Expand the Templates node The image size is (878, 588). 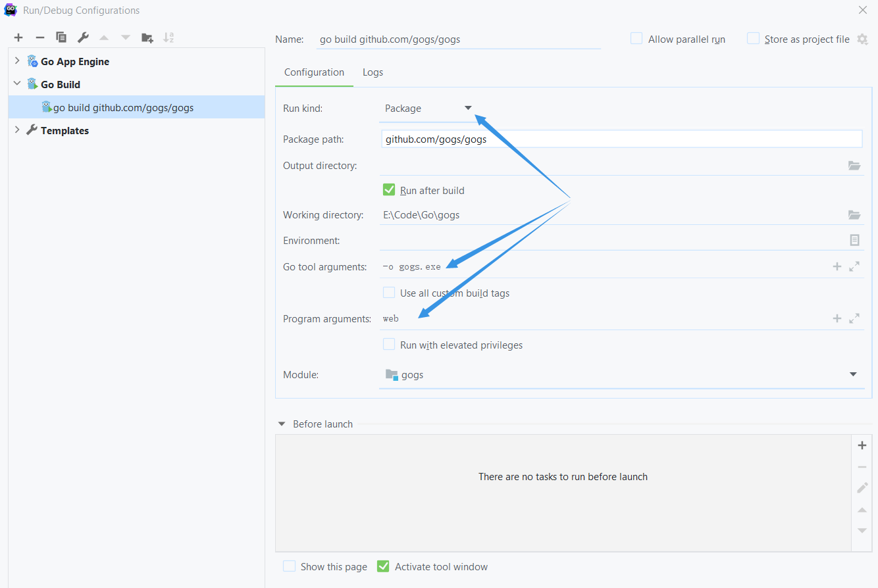click(17, 130)
